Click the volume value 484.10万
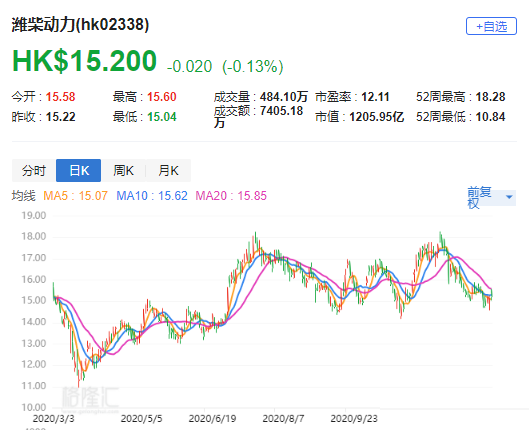The width and height of the screenshot is (532, 430). point(284,97)
